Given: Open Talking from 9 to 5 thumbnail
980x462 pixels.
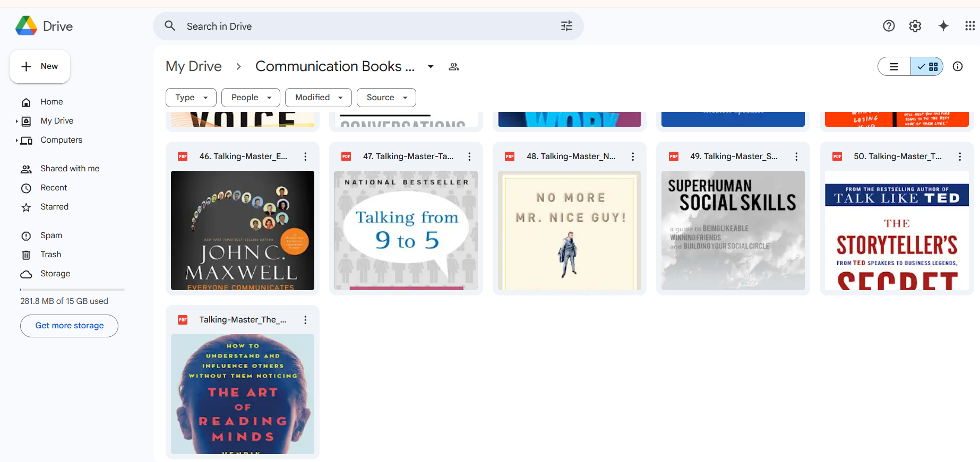Looking at the screenshot, I should point(406,230).
